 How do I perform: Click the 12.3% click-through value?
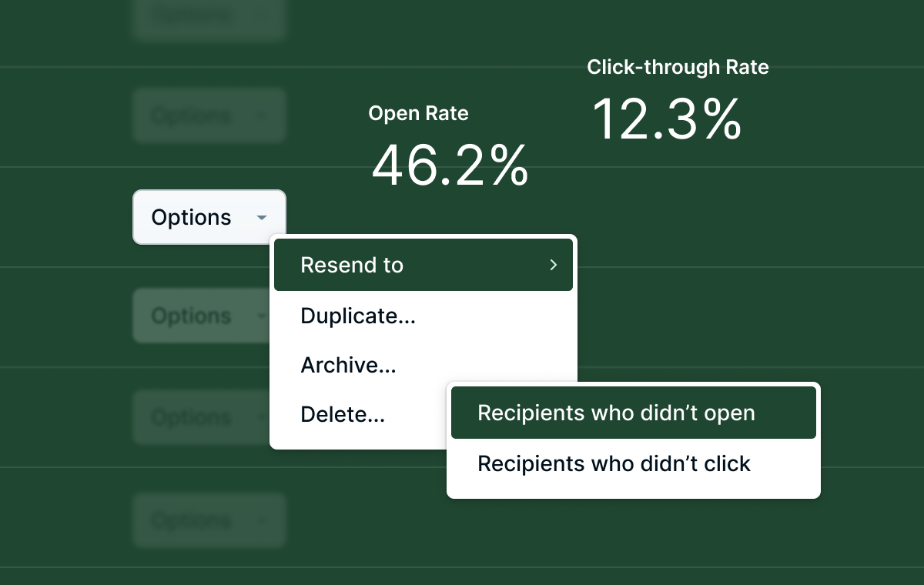[x=667, y=119]
